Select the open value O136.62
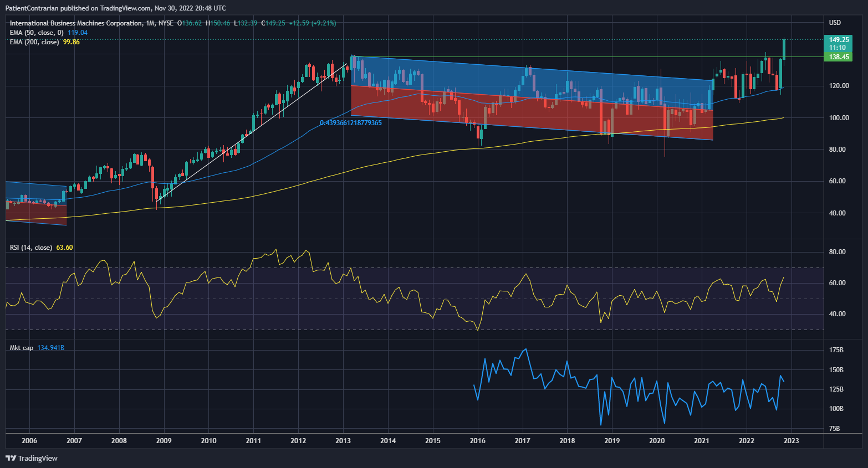 point(190,23)
